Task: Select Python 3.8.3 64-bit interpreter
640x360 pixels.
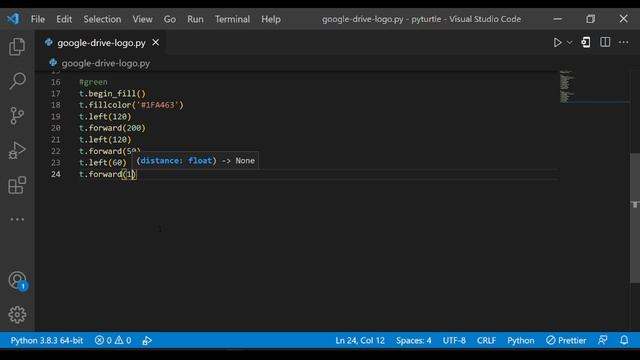Action: point(47,340)
